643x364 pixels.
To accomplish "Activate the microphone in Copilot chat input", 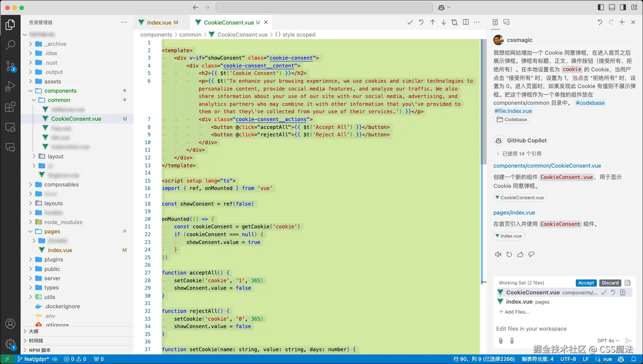I will click(x=512, y=341).
